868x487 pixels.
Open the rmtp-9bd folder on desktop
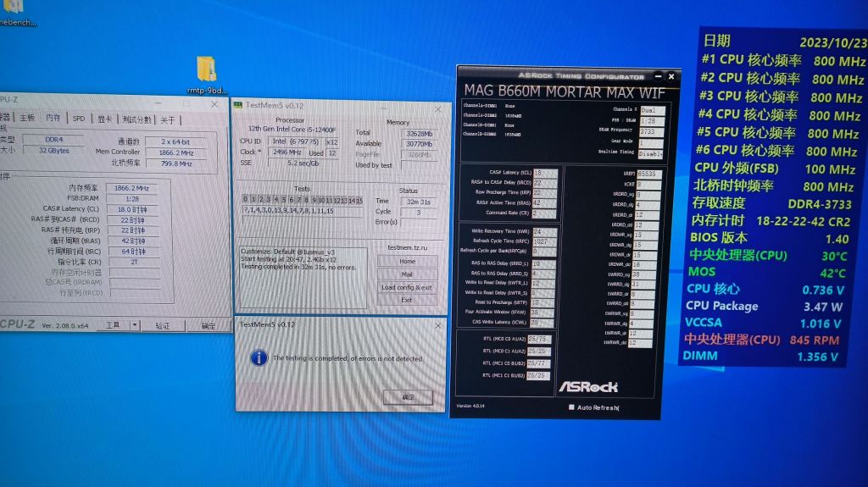tap(206, 70)
